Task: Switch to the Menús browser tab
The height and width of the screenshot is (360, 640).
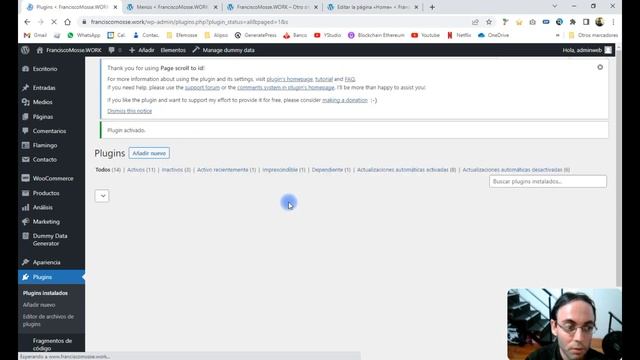Action: [171, 7]
